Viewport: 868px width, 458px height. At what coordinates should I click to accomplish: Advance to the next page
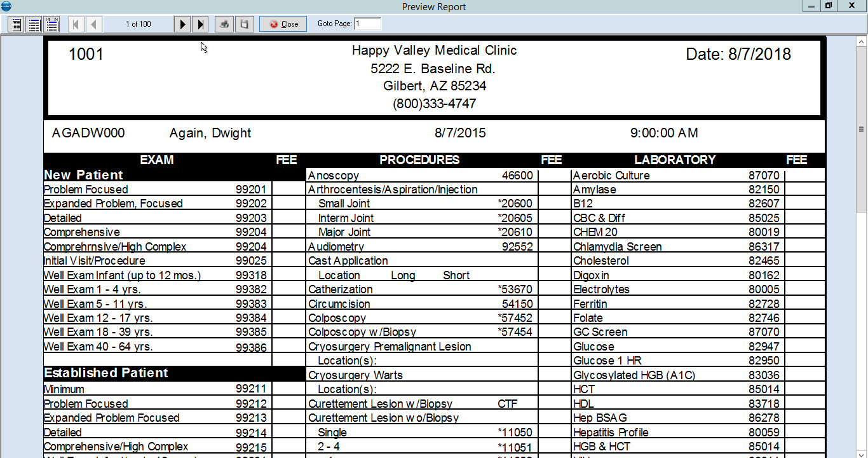[182, 24]
